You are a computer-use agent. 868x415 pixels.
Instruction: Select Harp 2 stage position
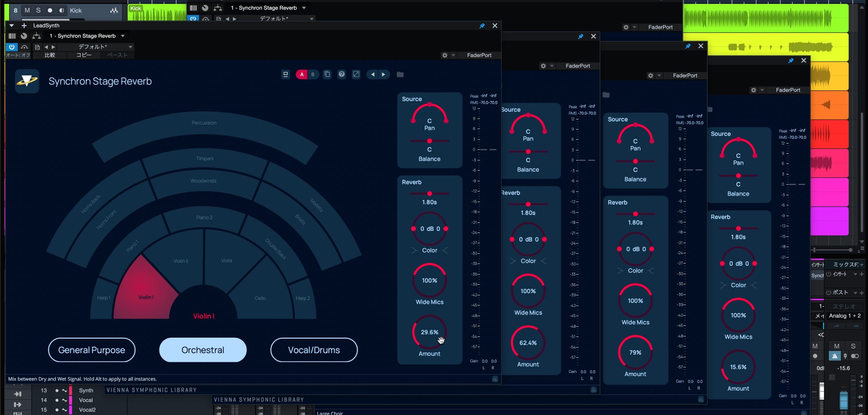point(303,298)
